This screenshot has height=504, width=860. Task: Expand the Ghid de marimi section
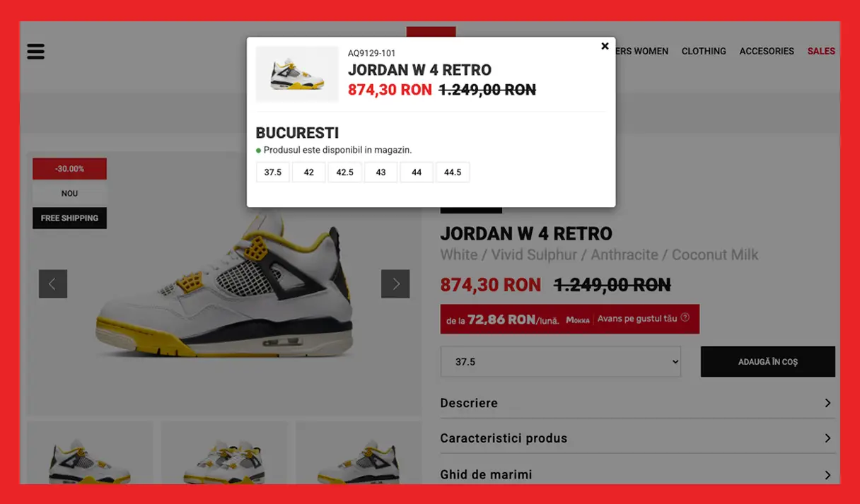tap(638, 475)
